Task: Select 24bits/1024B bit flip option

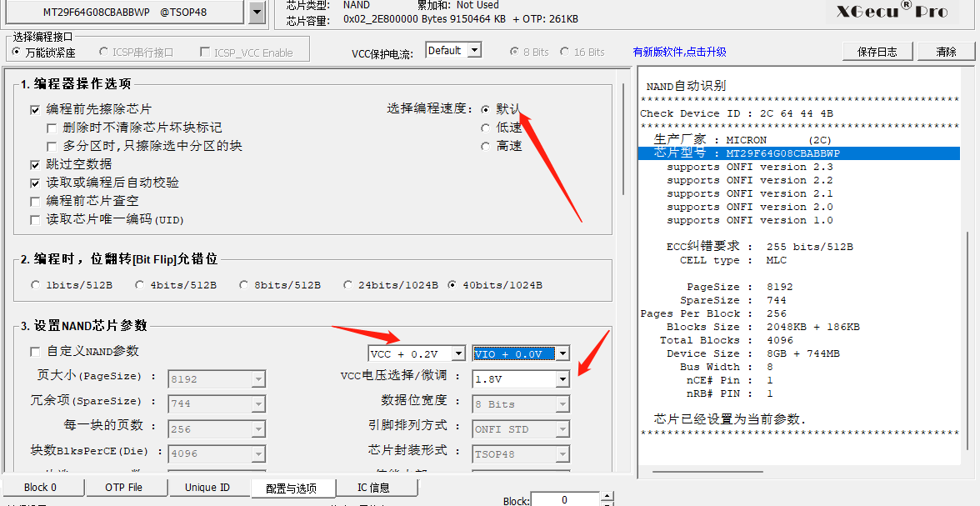Action: (x=348, y=285)
